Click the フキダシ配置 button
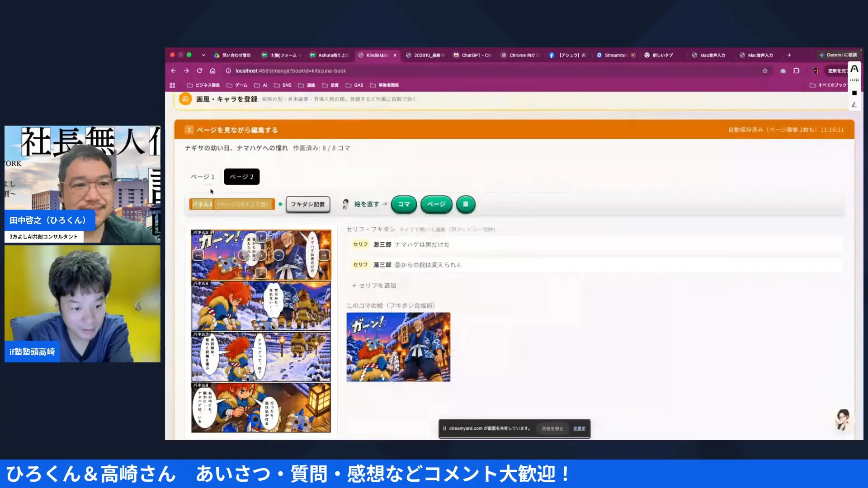This screenshot has height=488, width=868. (307, 204)
